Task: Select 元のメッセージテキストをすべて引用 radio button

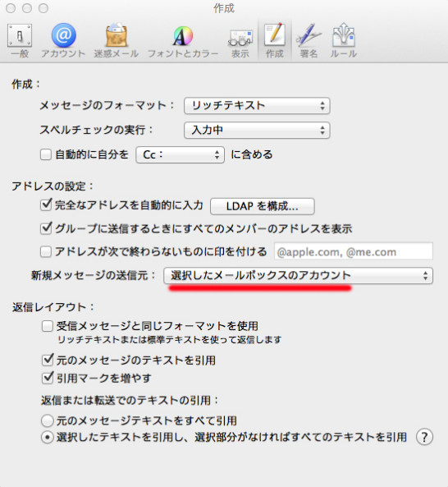Action: [x=47, y=420]
